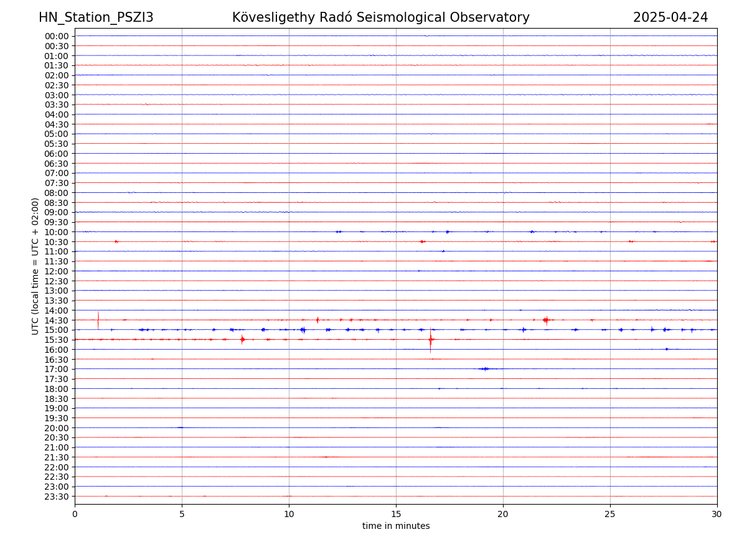Click the 00:00 row time label
This screenshot has width=747, height=560.
57,36
